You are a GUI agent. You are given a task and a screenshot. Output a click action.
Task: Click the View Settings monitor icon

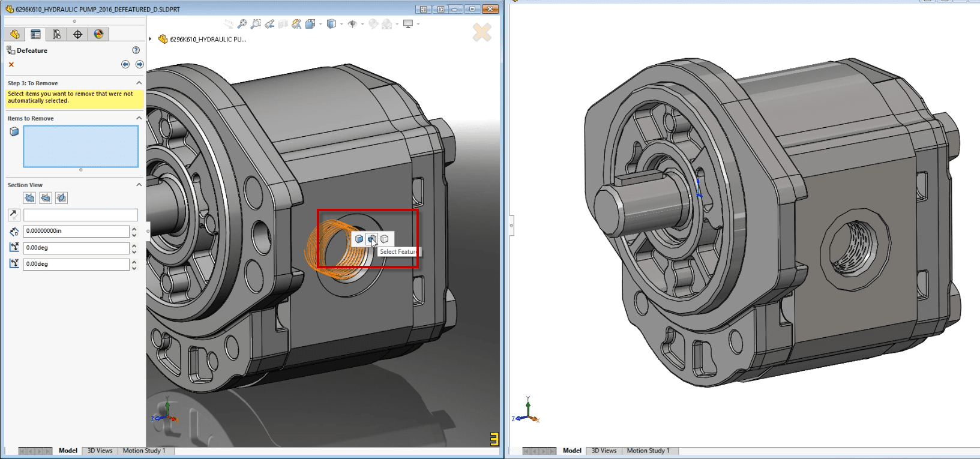408,24
